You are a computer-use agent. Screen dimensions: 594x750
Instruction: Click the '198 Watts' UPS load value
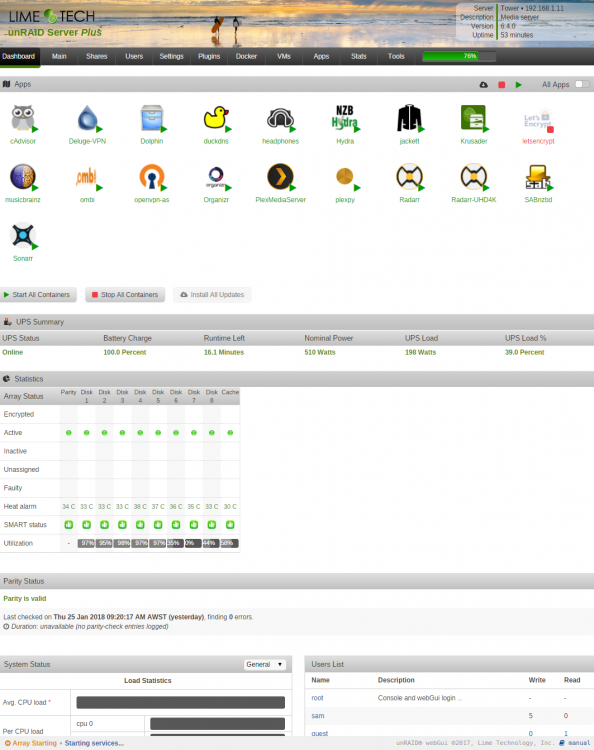(x=420, y=353)
